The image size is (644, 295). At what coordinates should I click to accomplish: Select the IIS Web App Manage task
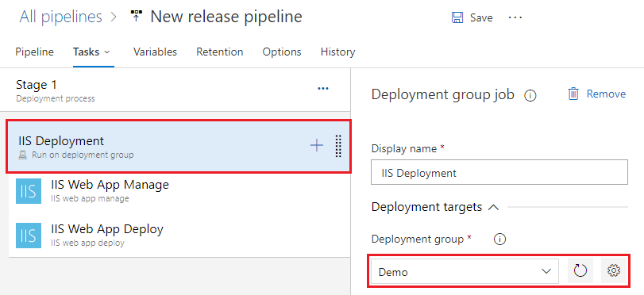coord(179,191)
